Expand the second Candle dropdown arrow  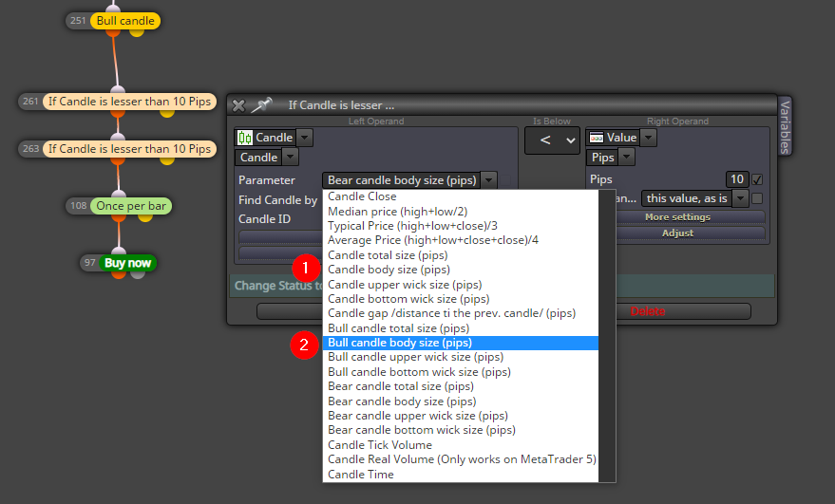(x=290, y=157)
